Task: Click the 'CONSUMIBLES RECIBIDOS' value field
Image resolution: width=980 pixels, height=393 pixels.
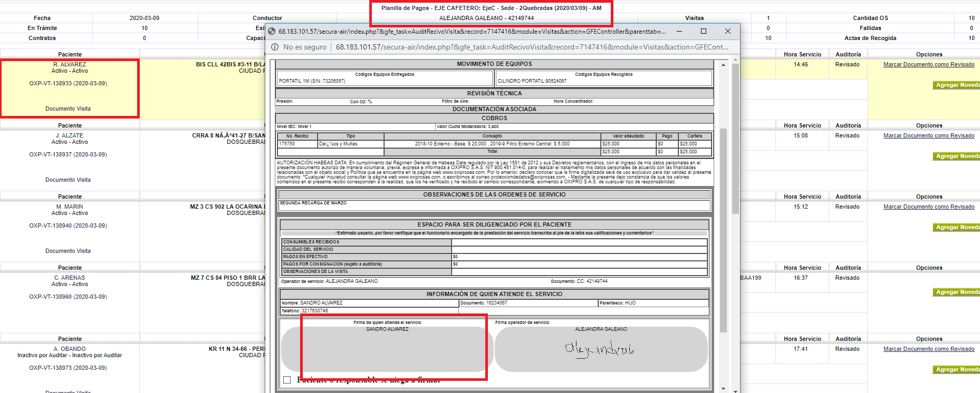Action: (579, 242)
